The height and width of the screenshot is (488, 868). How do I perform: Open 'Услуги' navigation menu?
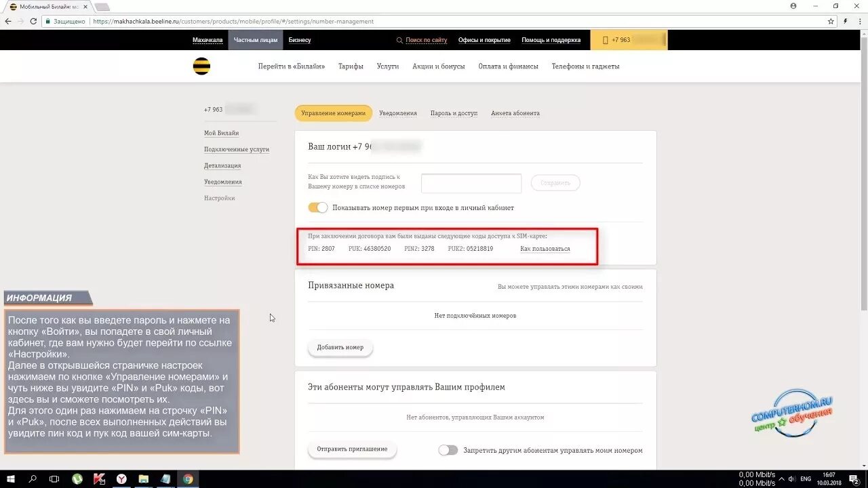[x=388, y=66]
